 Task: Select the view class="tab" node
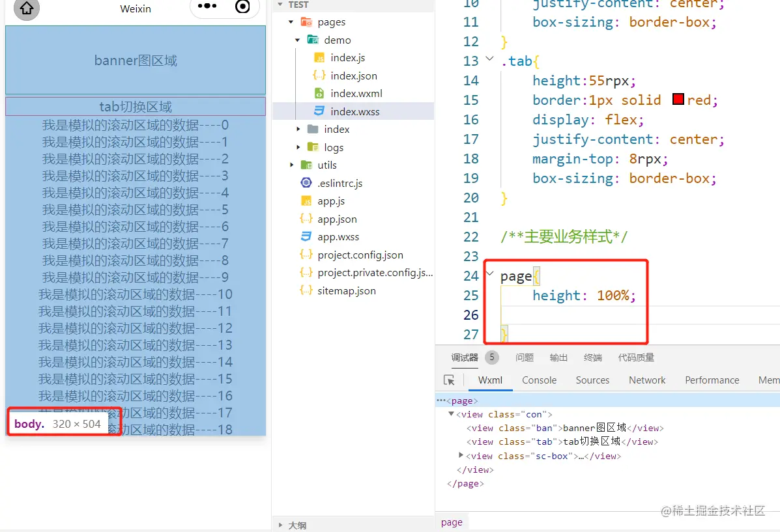pos(562,441)
